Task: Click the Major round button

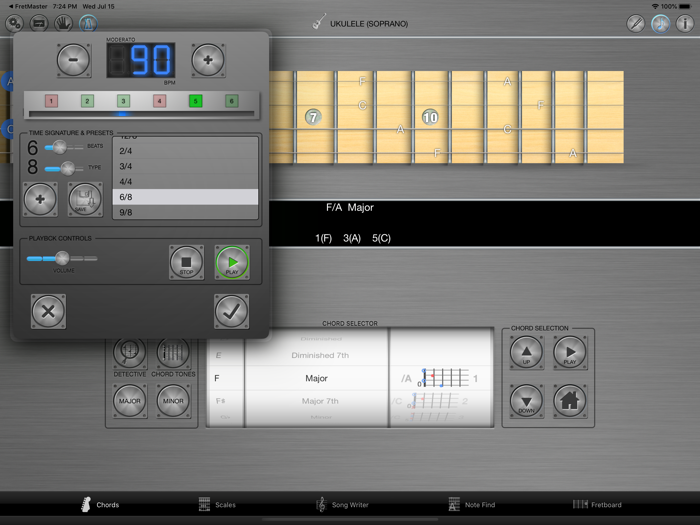Action: (129, 401)
